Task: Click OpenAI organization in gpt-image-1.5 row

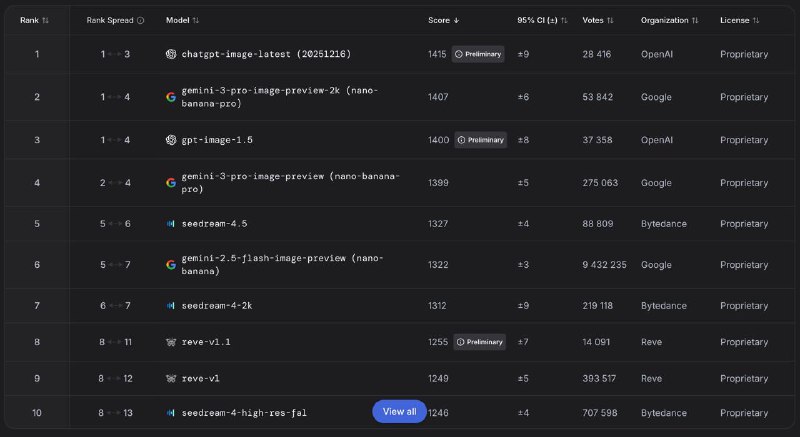Action: pyautogui.click(x=657, y=140)
